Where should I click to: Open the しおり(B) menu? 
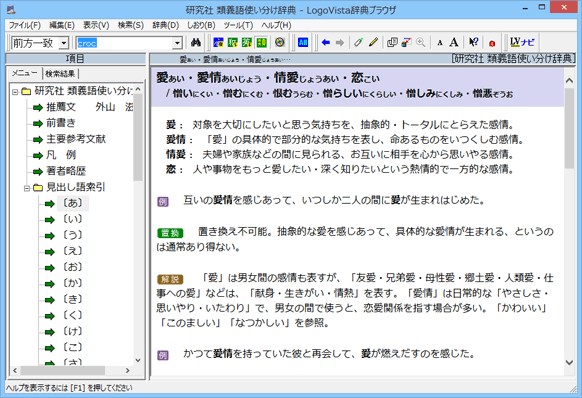click(x=201, y=25)
